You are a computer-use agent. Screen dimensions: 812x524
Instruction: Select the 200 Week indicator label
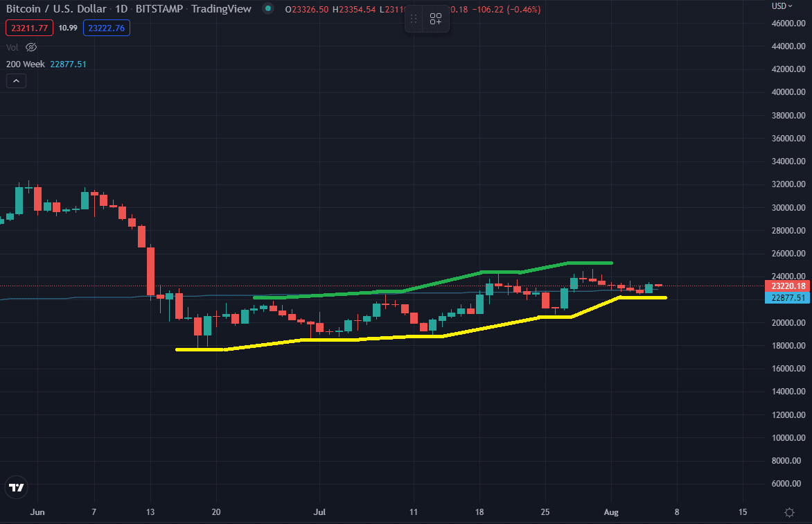click(26, 64)
